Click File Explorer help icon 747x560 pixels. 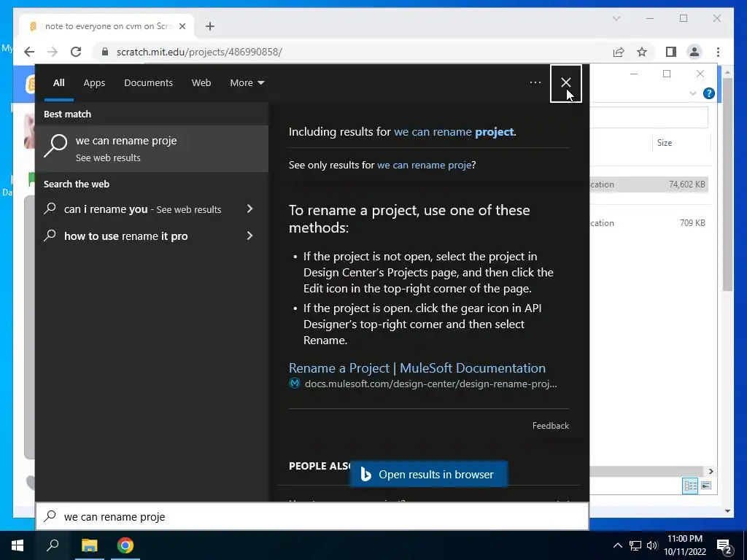[x=708, y=93]
